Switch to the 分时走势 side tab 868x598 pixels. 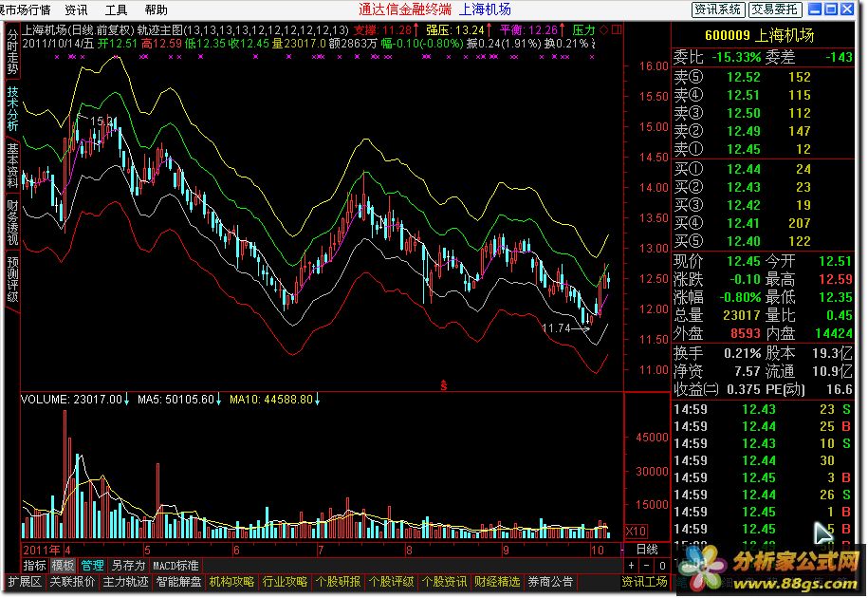(x=12, y=52)
